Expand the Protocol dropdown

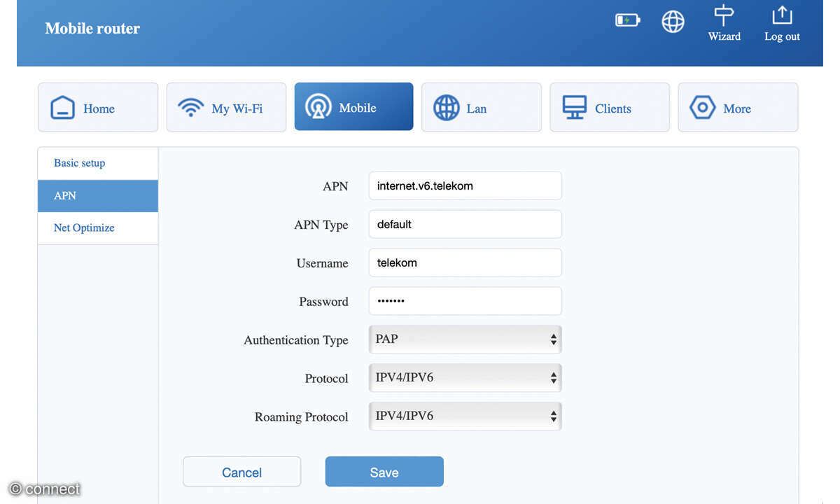[x=465, y=378]
